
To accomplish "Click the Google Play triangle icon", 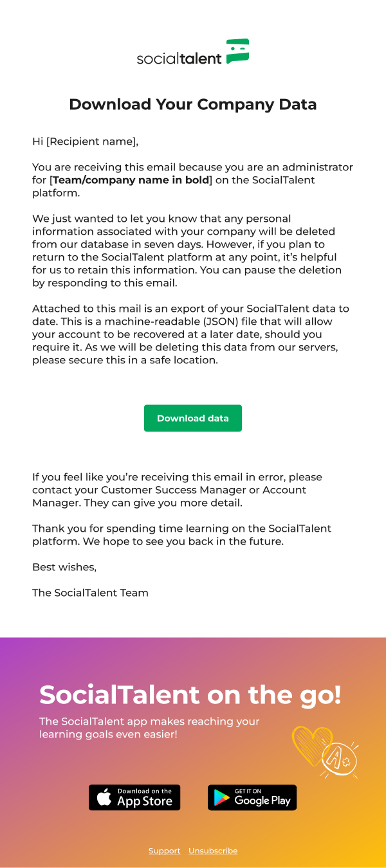I will pos(223,798).
